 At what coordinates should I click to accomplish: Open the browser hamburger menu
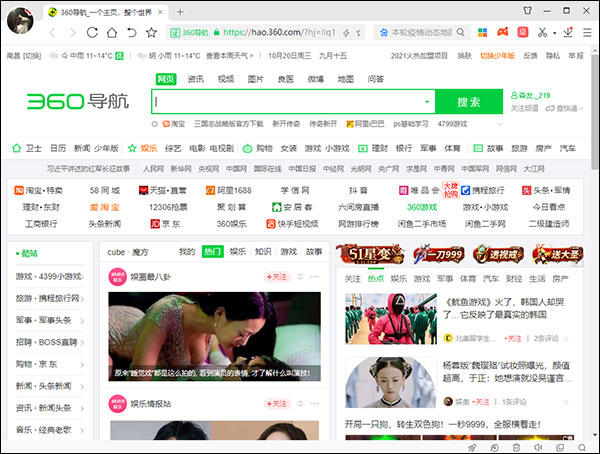587,33
